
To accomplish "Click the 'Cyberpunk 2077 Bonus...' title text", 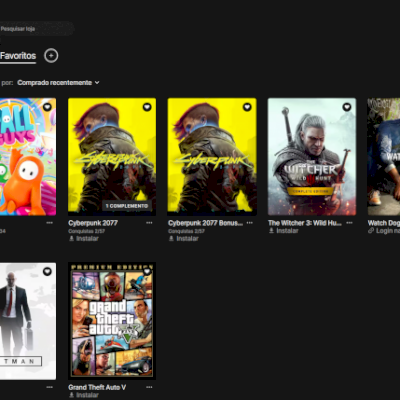I will click(x=205, y=223).
